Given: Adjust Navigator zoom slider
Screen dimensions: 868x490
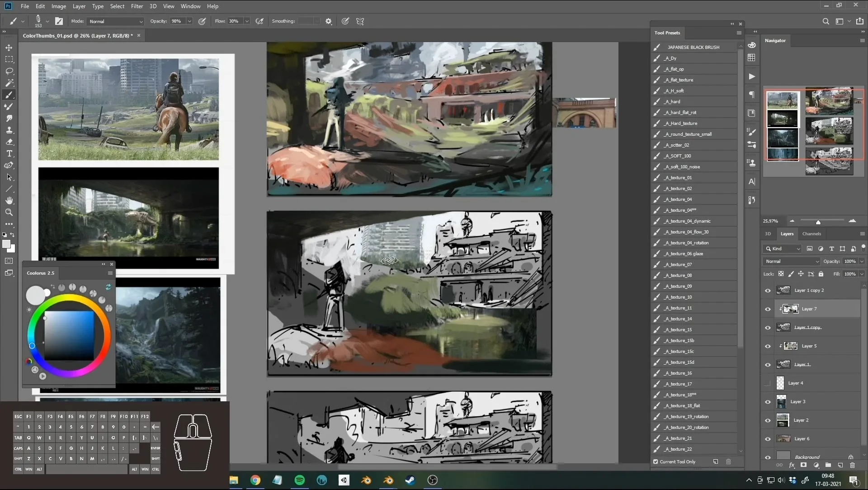Looking at the screenshot, I should tap(818, 222).
